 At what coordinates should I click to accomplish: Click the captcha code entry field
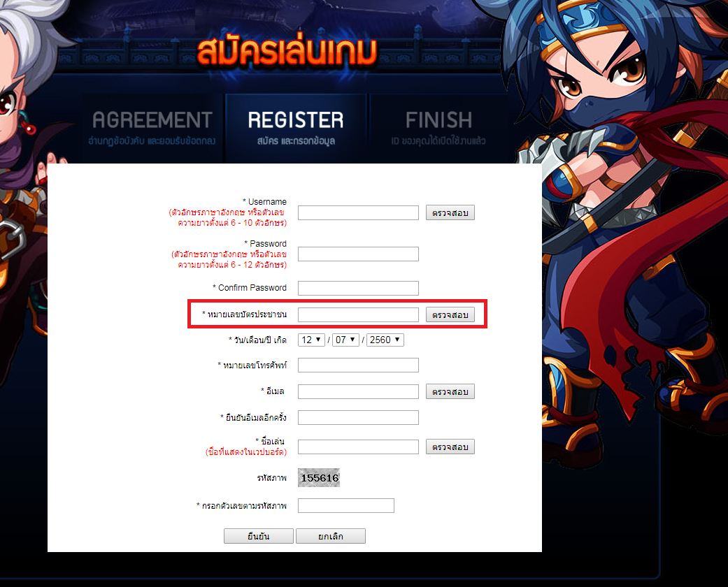pyautogui.click(x=346, y=506)
